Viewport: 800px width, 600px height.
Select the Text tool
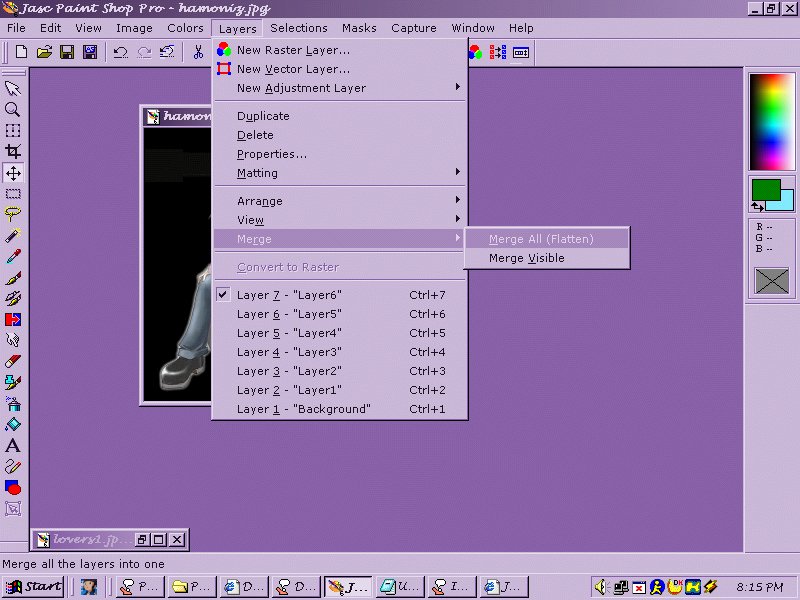pyautogui.click(x=13, y=446)
